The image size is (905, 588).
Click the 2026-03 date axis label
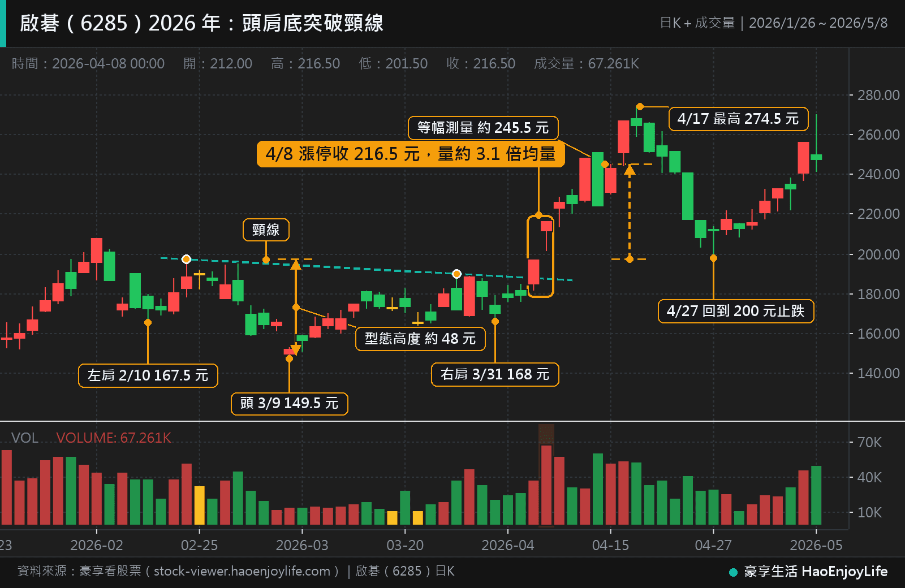(x=302, y=545)
